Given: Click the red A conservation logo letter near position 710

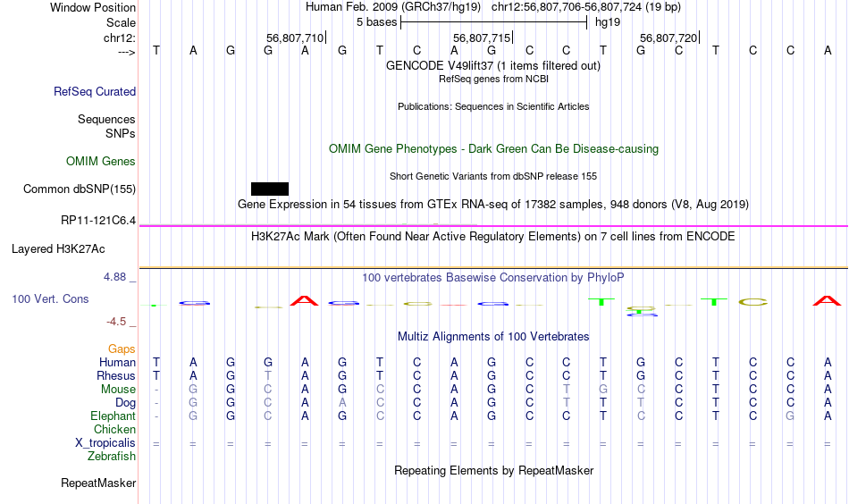Looking at the screenshot, I should pyautogui.click(x=304, y=300).
